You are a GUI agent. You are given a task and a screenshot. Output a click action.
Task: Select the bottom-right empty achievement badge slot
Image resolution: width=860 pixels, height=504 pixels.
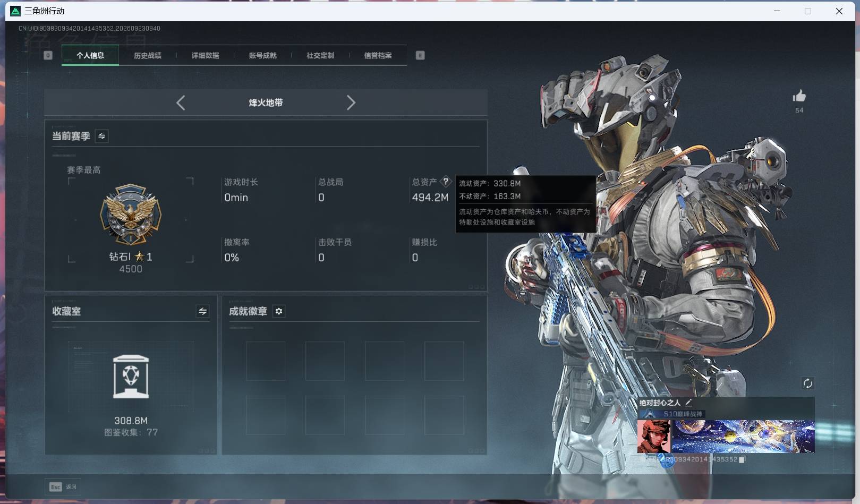point(444,415)
